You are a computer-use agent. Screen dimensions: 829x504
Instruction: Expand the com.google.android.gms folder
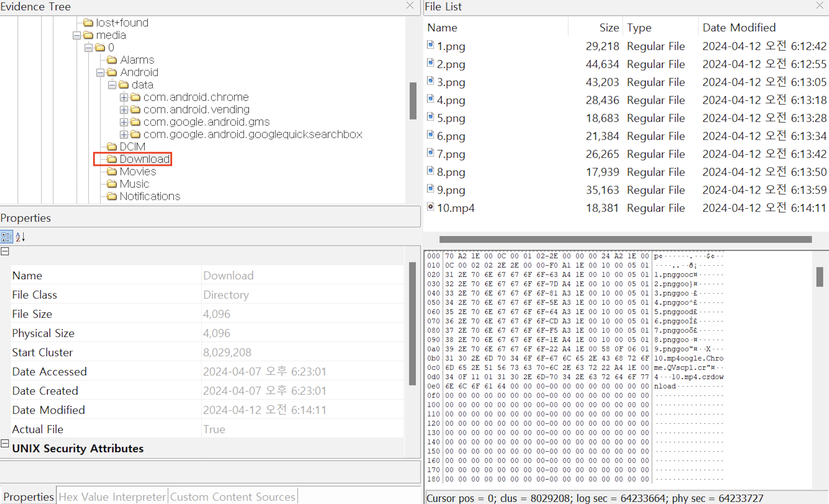click(124, 122)
